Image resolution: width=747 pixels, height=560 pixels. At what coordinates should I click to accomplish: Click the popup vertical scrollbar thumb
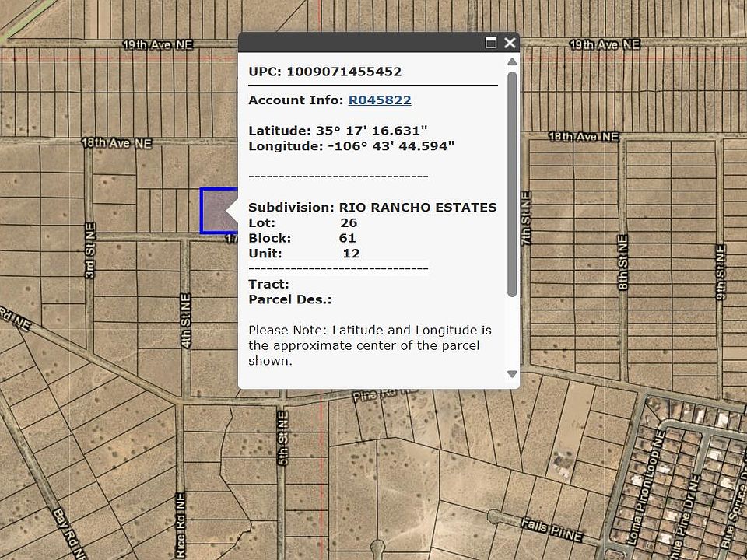512,184
